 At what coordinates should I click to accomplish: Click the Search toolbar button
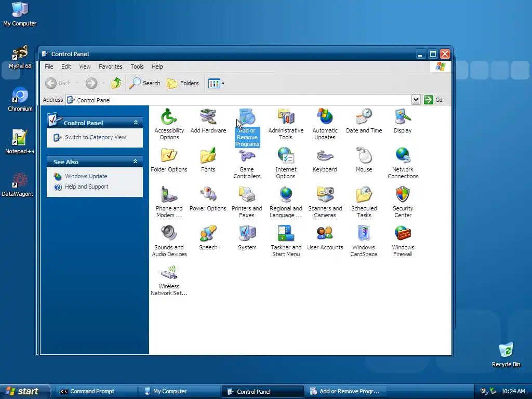(145, 83)
